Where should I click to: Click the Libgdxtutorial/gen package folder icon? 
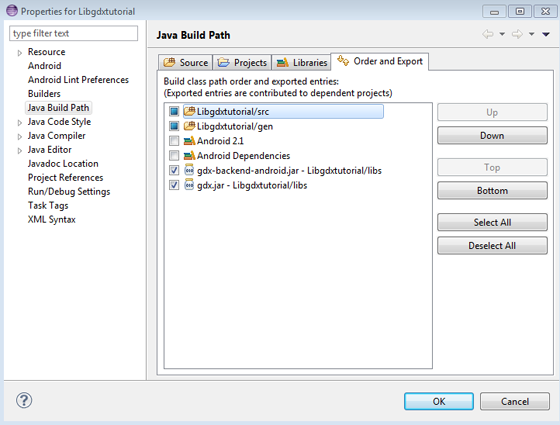189,126
